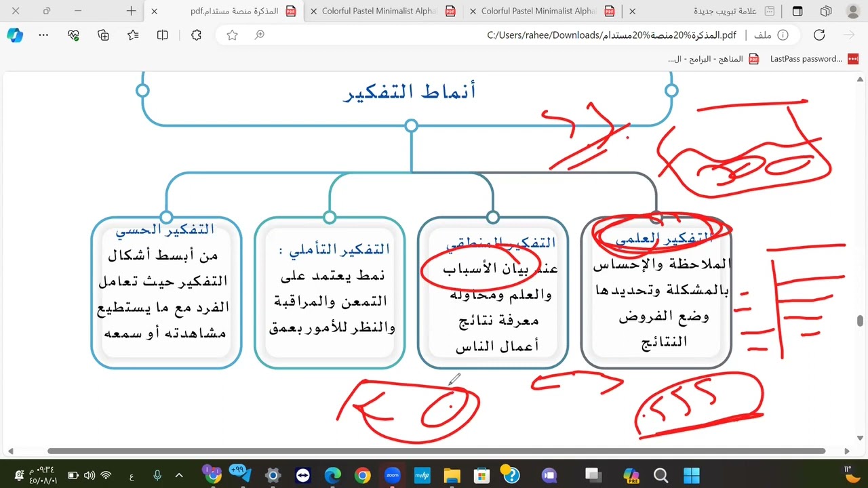
Task: Open Microsoft Store taskbar icon
Action: pos(481,475)
